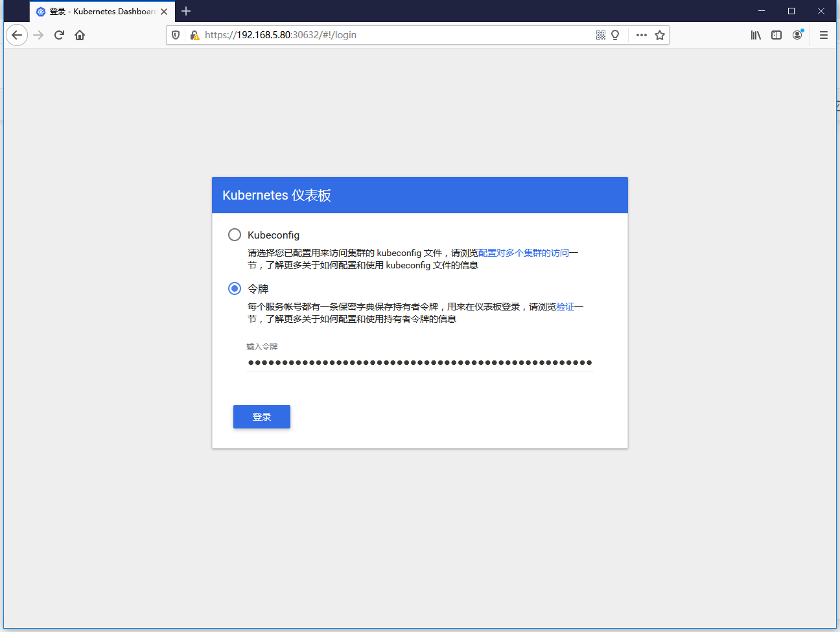840x632 pixels.
Task: Open the browser home page
Action: pyautogui.click(x=80, y=35)
